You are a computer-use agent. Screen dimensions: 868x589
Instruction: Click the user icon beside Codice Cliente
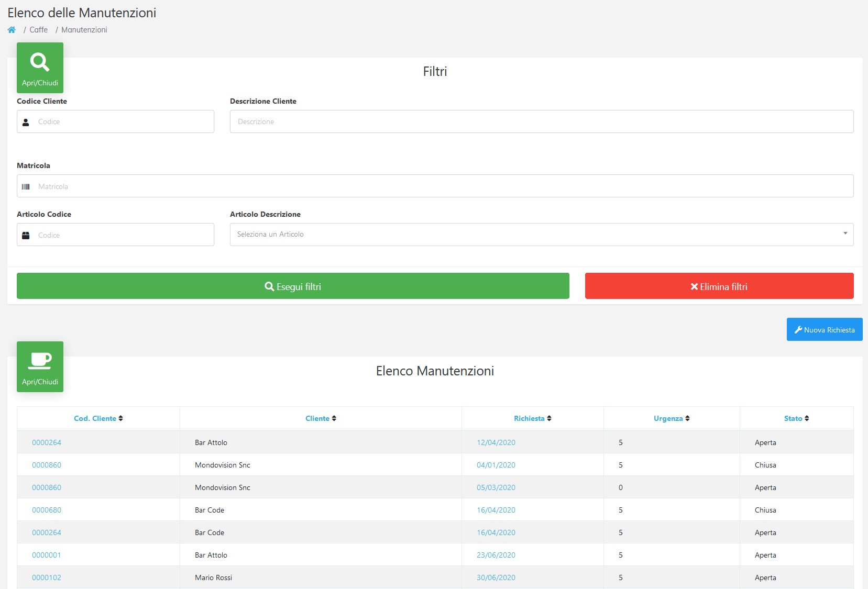(x=26, y=122)
